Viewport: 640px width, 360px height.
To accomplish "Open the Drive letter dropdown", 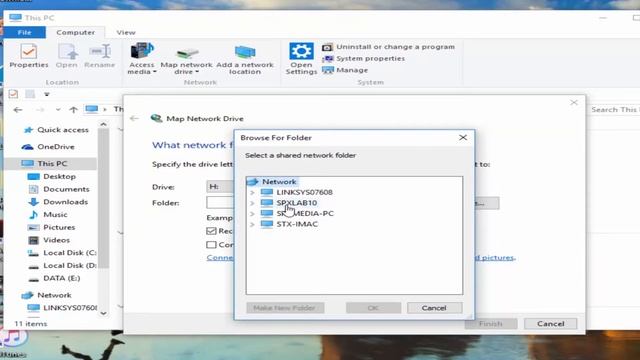I will [x=220, y=187].
